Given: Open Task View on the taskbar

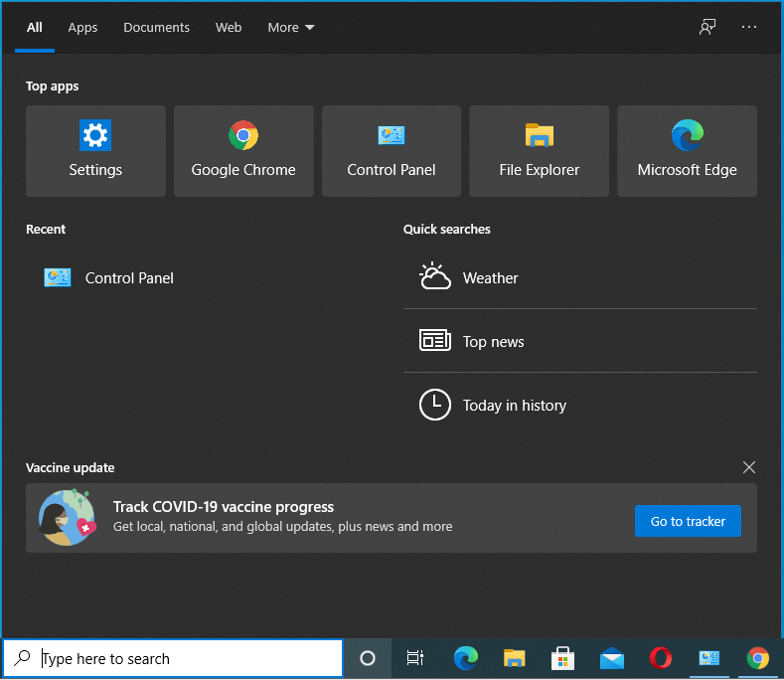Looking at the screenshot, I should 415,658.
